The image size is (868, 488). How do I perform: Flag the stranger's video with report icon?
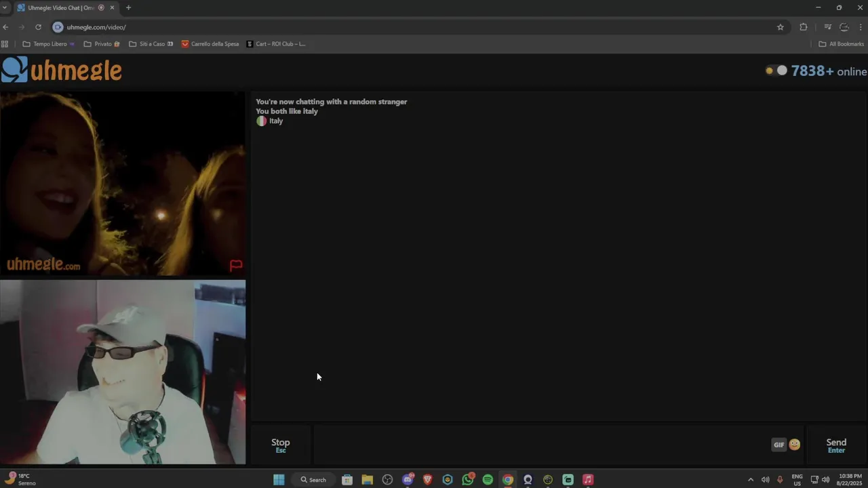click(x=236, y=265)
